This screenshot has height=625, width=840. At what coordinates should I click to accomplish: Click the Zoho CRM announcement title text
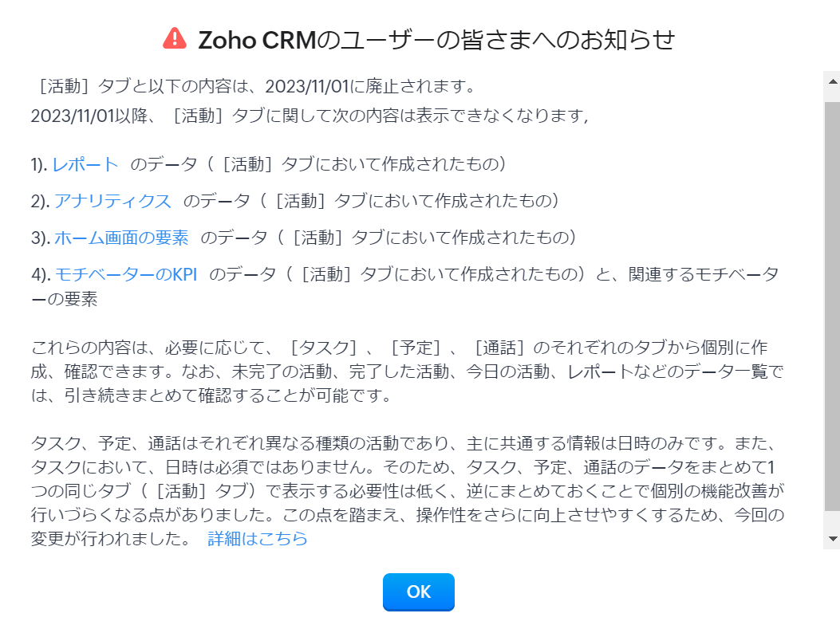point(436,39)
